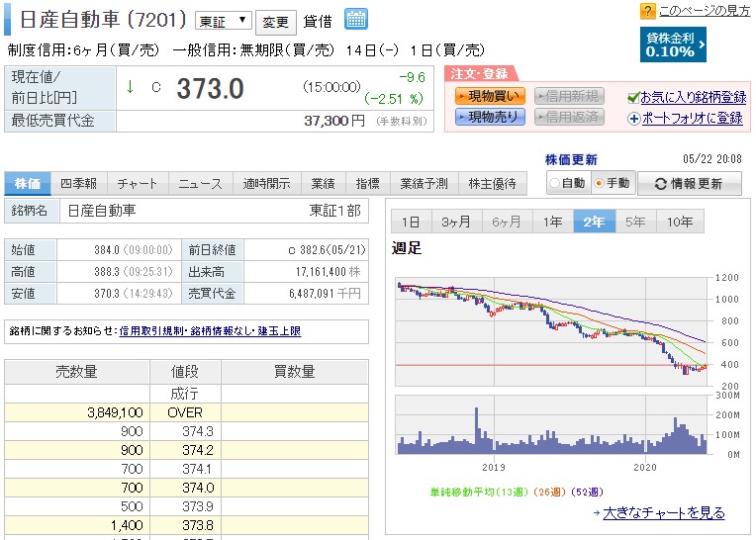Select the 自動 price update radio
Image resolution: width=756 pixels, height=540 pixels.
[555, 183]
